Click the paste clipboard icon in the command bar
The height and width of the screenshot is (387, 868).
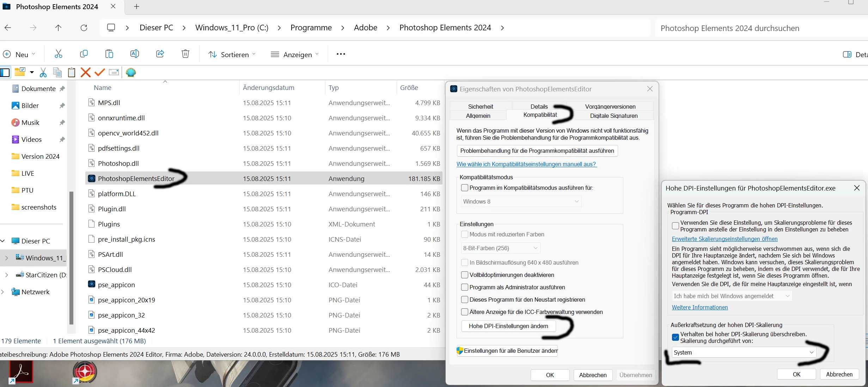(x=109, y=54)
